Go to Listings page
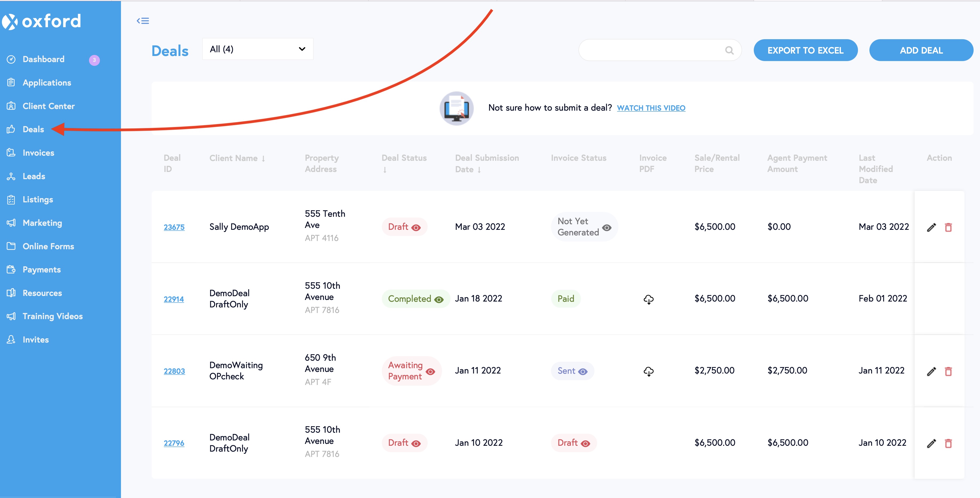Viewport: 980px width, 498px height. (38, 199)
